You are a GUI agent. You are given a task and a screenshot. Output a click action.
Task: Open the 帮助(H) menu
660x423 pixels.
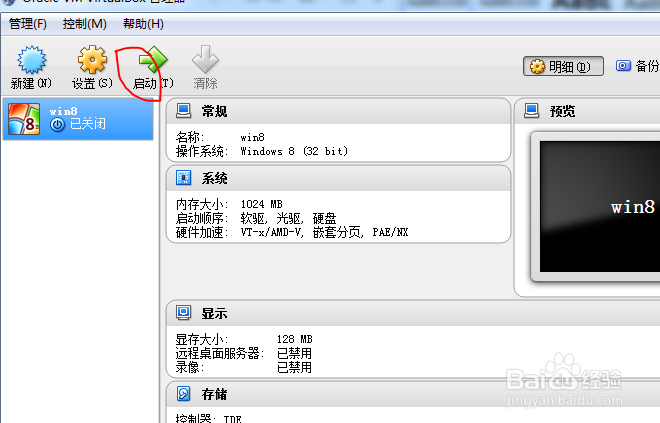[x=143, y=24]
